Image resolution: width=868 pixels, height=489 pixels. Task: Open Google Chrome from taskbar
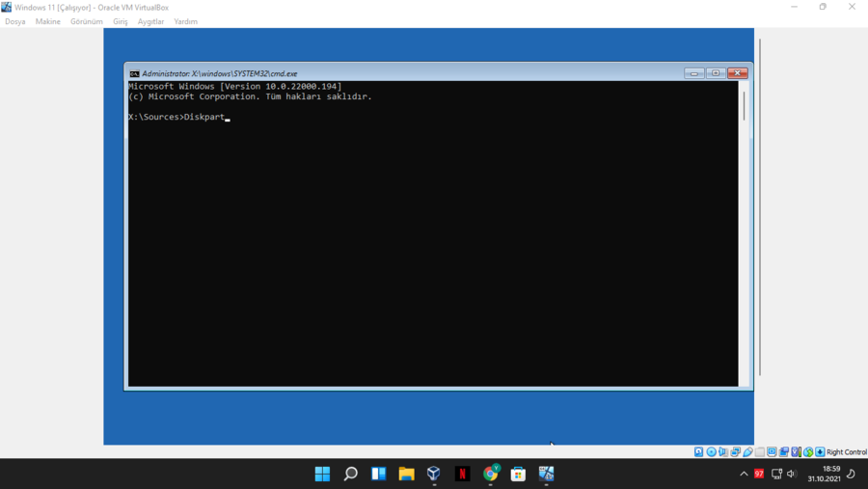[491, 474]
